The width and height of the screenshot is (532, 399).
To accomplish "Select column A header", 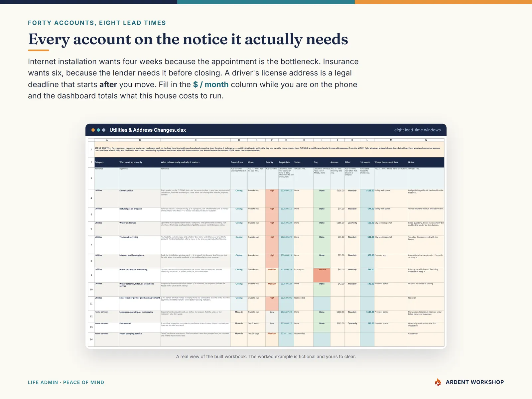I will click(107, 140).
